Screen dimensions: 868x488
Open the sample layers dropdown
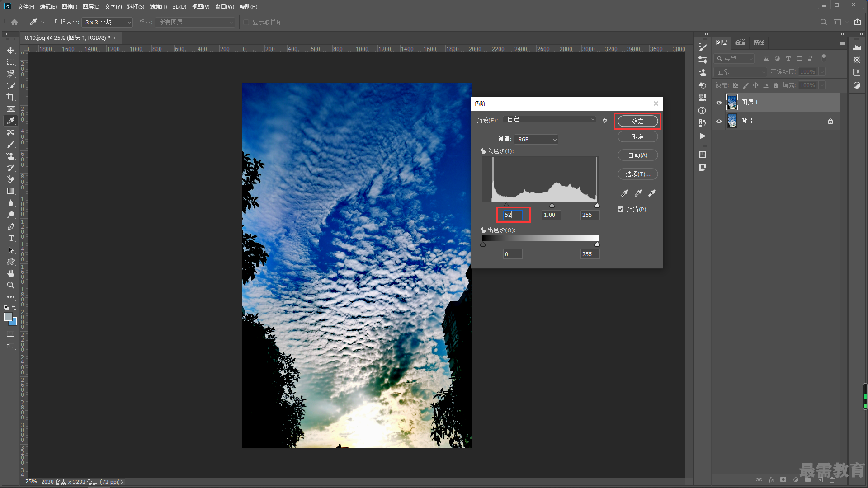(x=195, y=22)
